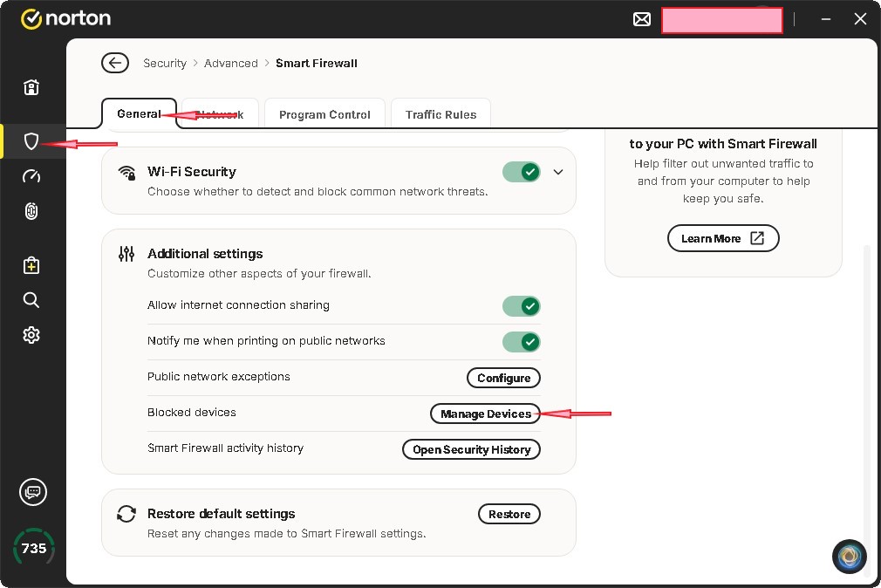Click the 'Additional settings' heading
881x588 pixels.
tap(205, 254)
